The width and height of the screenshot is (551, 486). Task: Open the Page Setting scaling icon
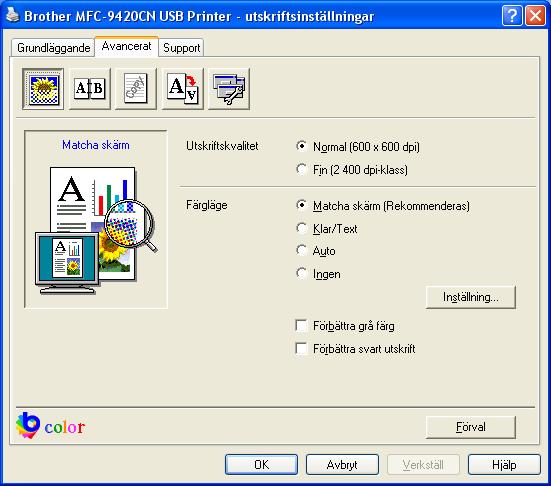pos(183,89)
